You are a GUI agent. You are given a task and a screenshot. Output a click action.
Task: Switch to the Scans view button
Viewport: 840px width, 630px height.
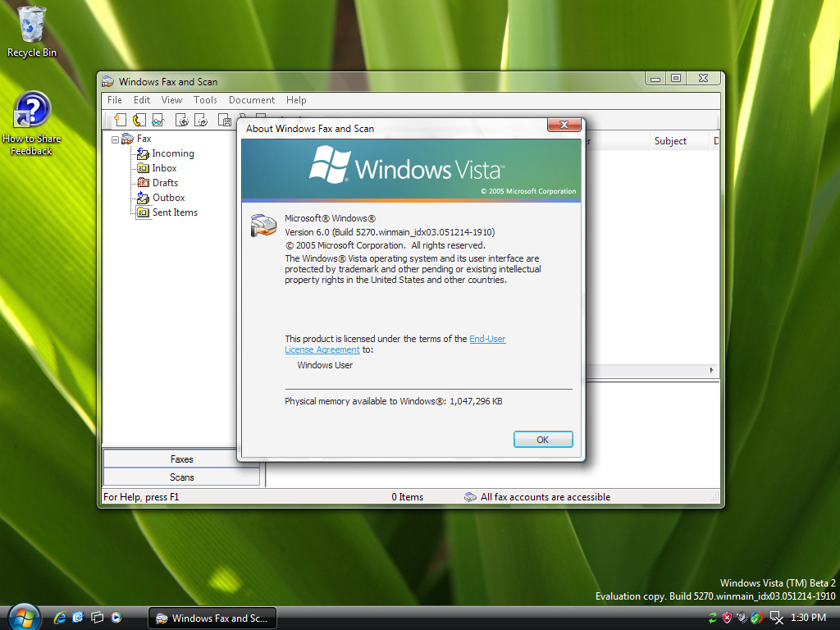[181, 477]
